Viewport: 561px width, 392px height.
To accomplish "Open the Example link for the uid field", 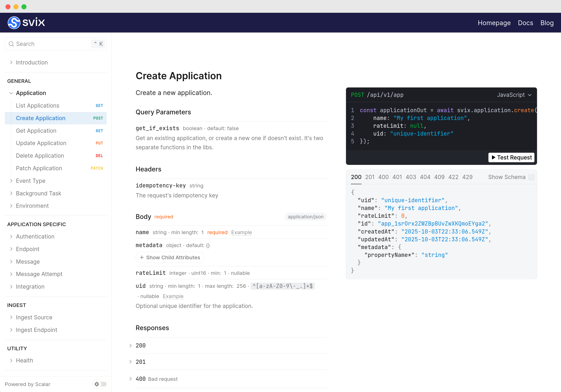I will point(173,296).
